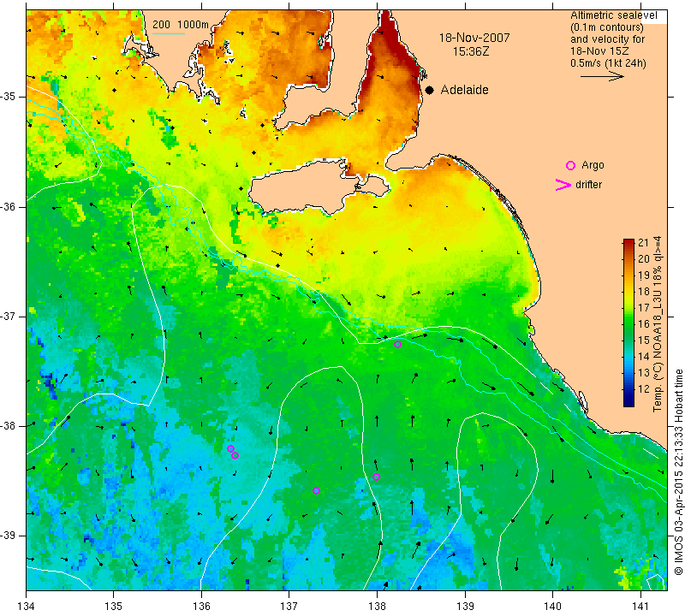The width and height of the screenshot is (685, 616).
Task: Click the latitude label -36
Action: (8, 206)
